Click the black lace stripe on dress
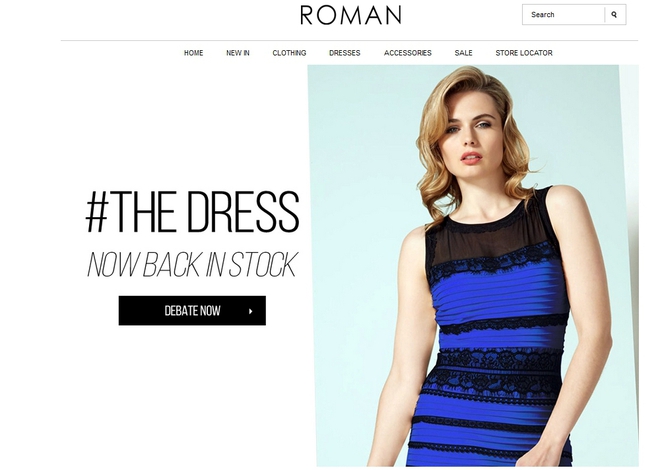 click(x=503, y=324)
